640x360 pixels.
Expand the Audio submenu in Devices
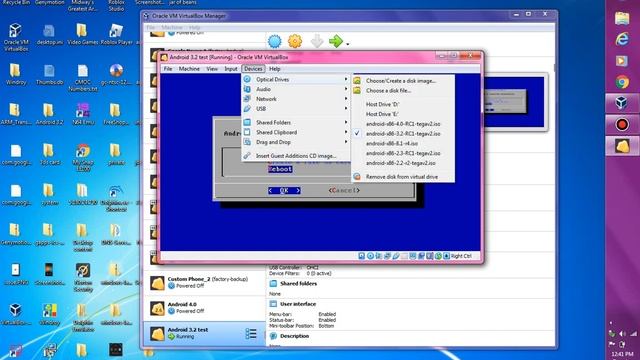click(x=296, y=89)
